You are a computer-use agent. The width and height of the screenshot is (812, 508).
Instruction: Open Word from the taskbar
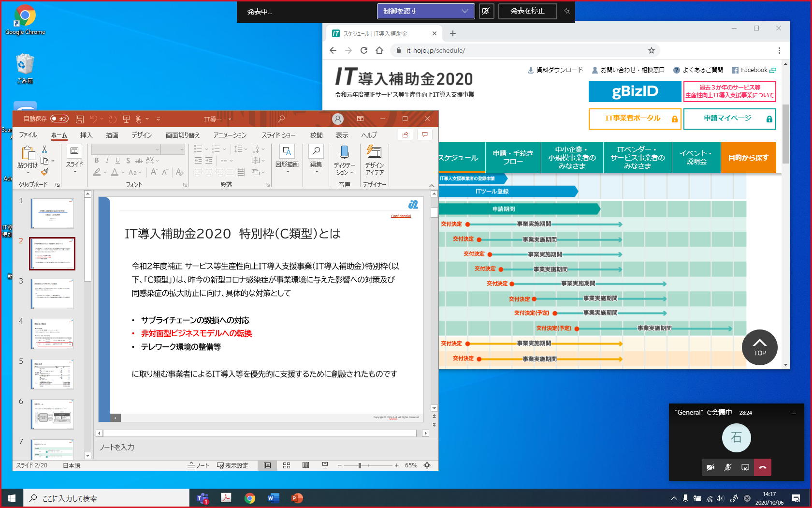273,498
